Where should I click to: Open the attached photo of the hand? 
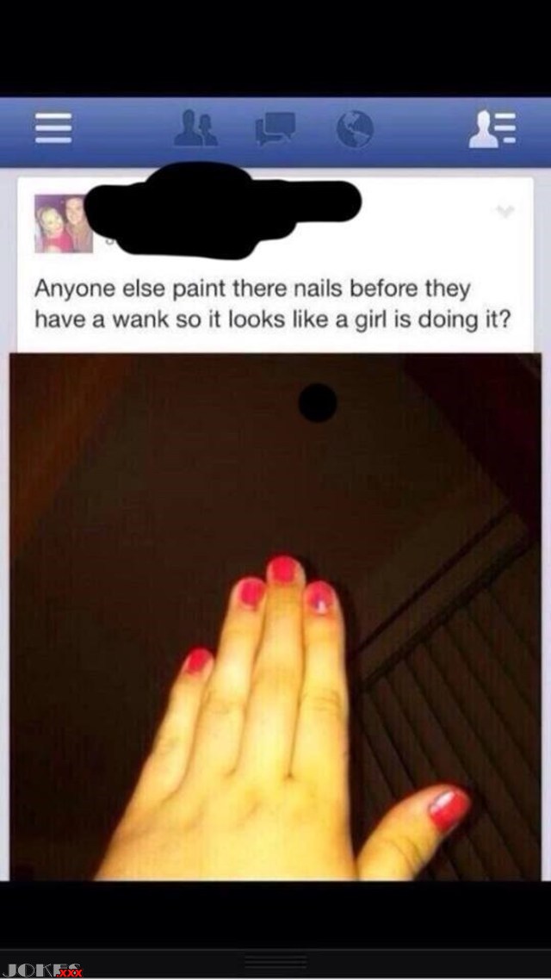point(275,617)
